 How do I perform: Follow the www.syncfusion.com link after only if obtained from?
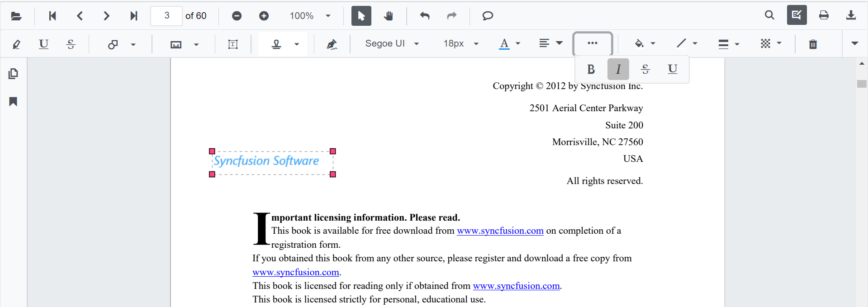coord(516,286)
